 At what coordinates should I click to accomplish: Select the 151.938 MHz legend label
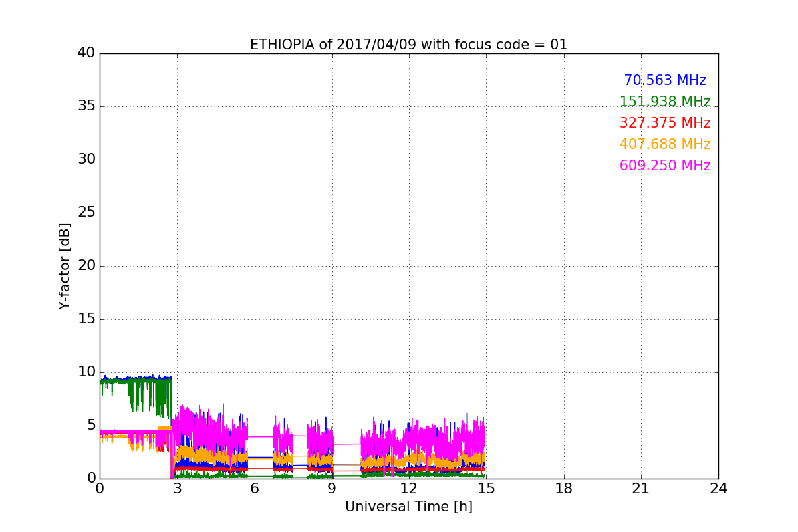[x=665, y=102]
